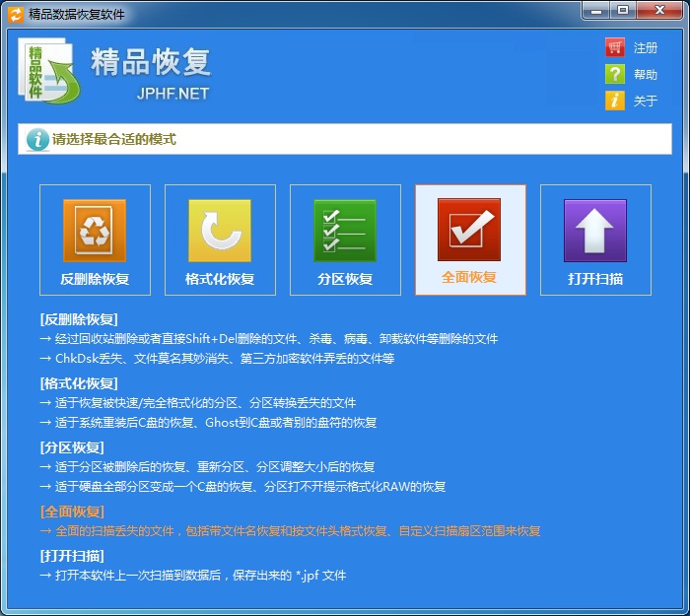Click the yellow info about icon
This screenshot has width=690, height=616.
(x=615, y=101)
